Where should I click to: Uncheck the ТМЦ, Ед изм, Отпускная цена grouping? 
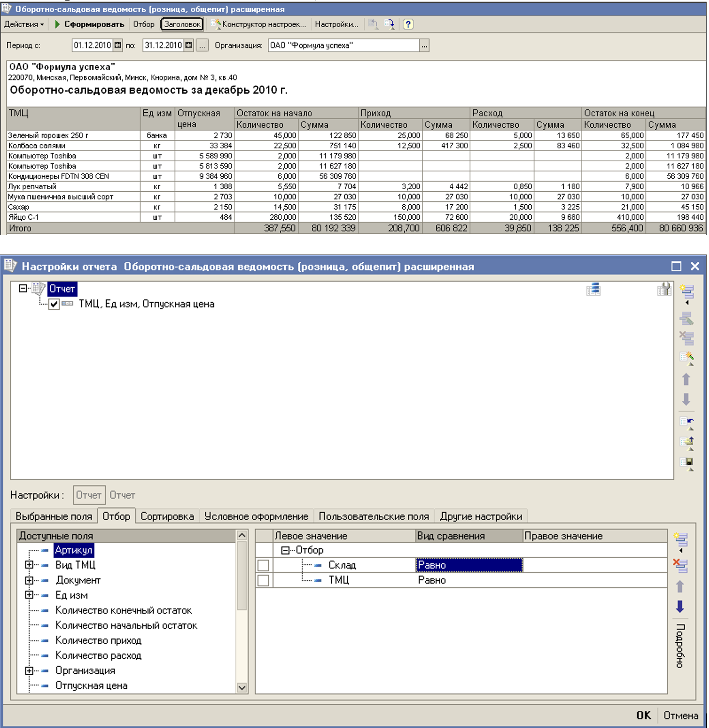pyautogui.click(x=54, y=304)
